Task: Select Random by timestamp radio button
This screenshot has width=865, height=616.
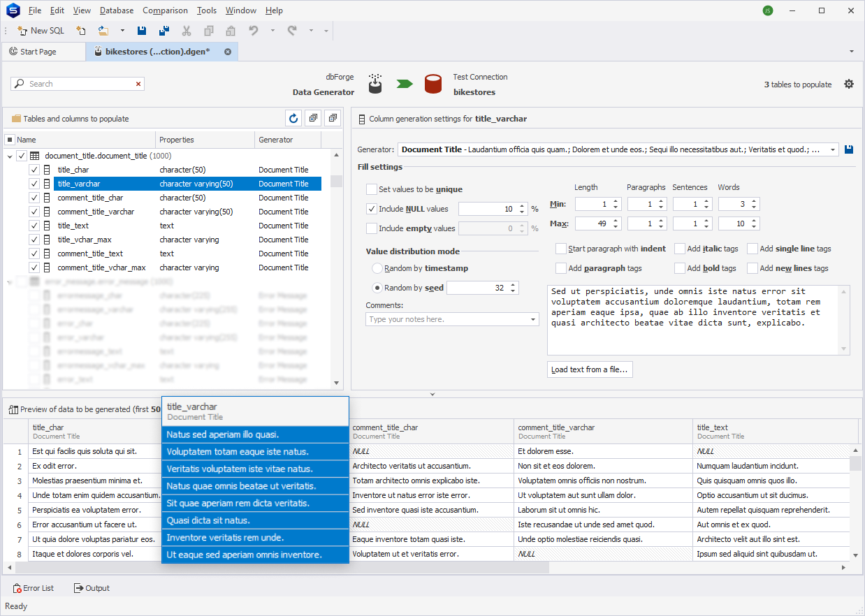Action: coord(377,268)
